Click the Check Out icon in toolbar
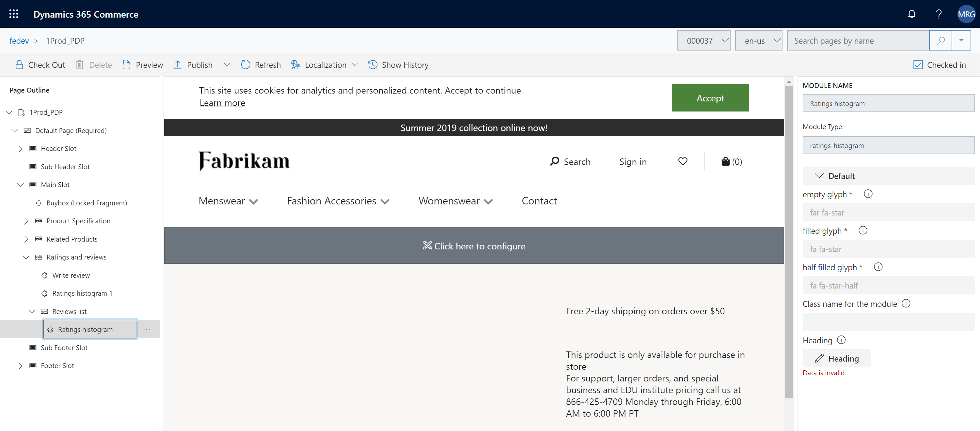 click(18, 64)
